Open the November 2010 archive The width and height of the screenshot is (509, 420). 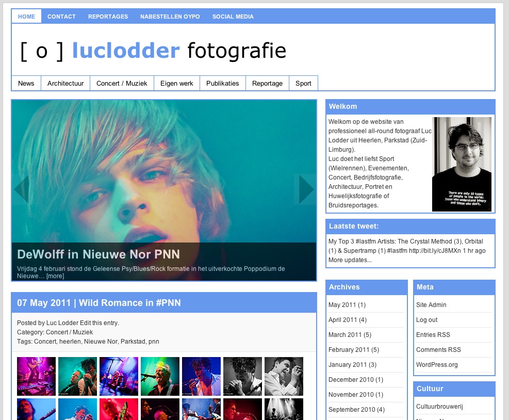351,395
